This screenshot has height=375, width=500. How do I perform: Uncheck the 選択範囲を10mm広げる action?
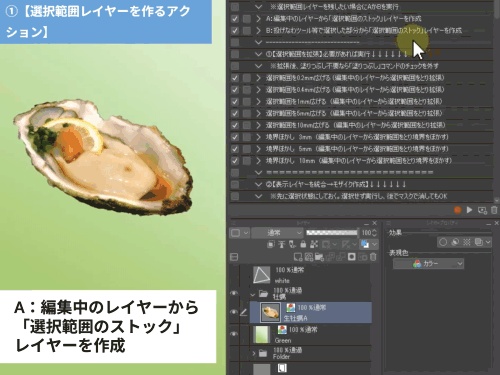point(235,125)
